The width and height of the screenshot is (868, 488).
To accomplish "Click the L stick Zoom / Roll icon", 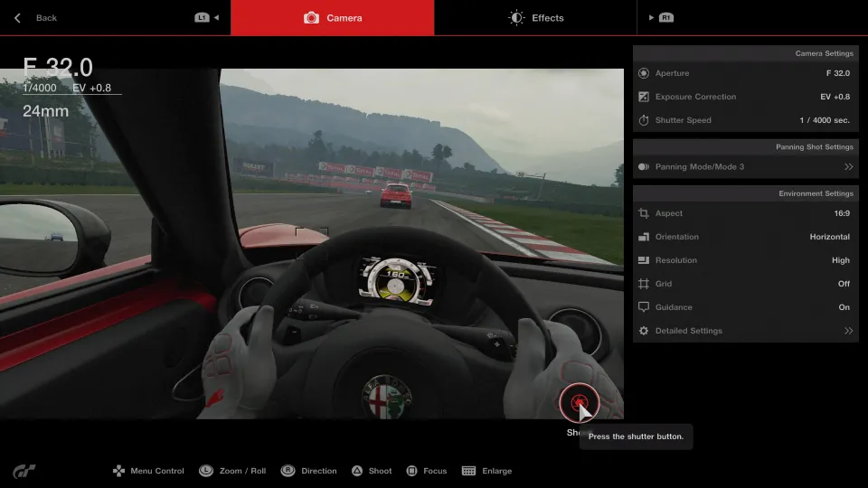I will coord(206,471).
